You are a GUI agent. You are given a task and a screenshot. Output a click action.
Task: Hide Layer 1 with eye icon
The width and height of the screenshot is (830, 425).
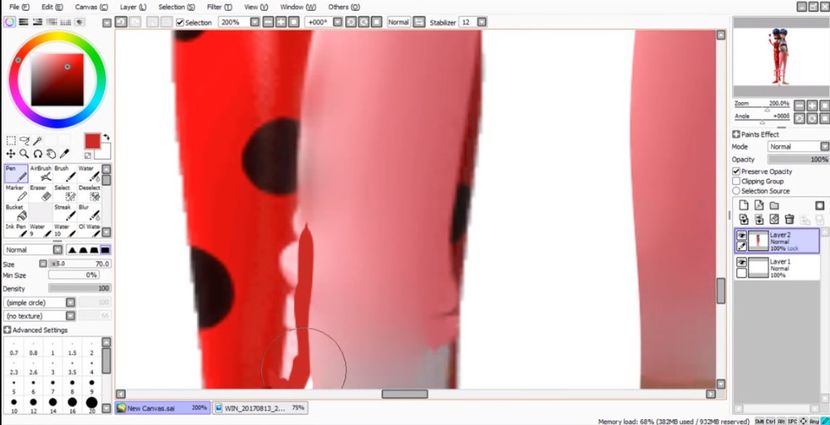[x=742, y=263]
